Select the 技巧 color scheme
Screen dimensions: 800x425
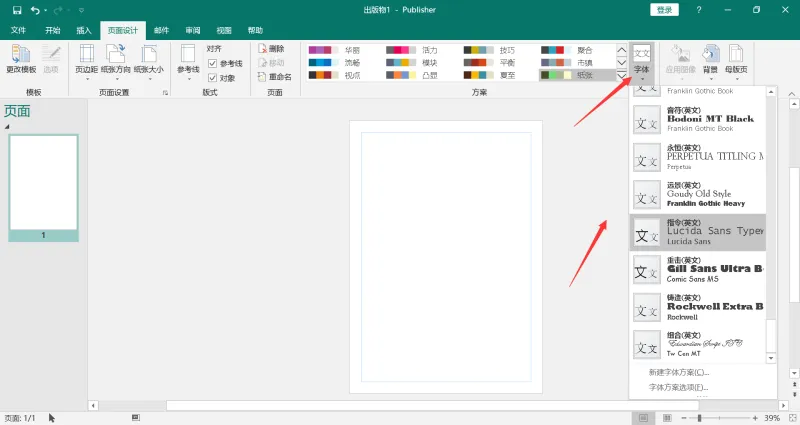(490, 50)
